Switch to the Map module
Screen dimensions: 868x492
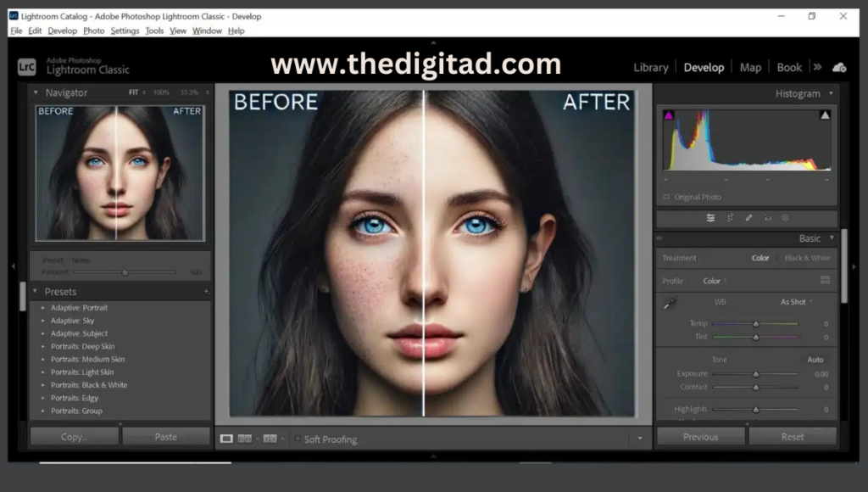coord(751,68)
